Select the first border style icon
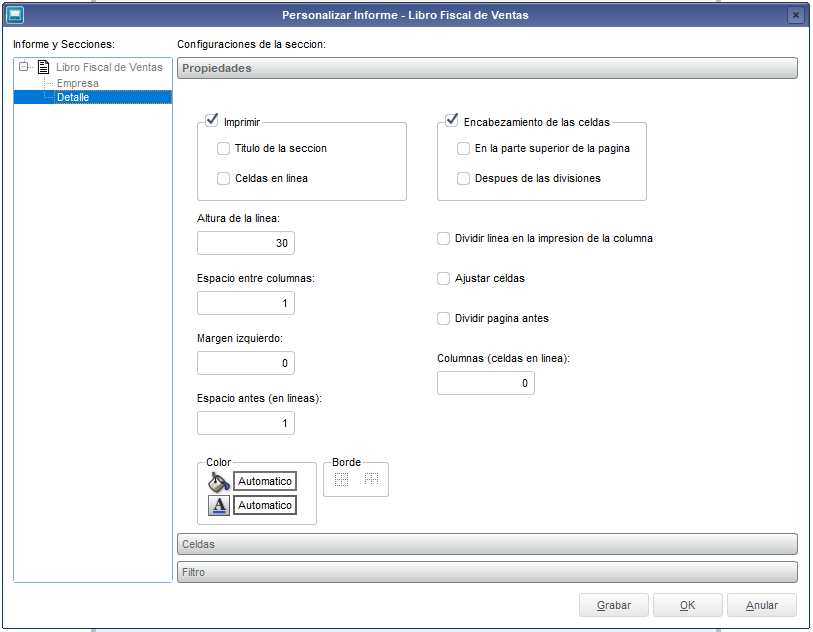 point(341,480)
